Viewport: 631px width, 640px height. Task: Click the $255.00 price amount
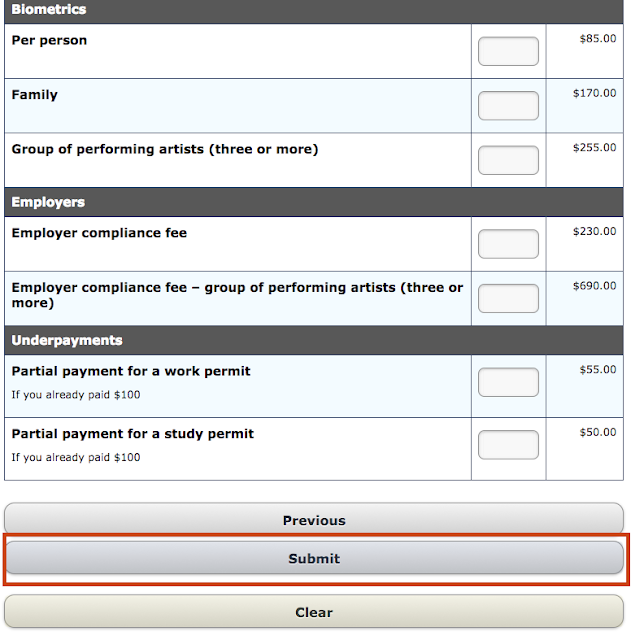(x=595, y=148)
